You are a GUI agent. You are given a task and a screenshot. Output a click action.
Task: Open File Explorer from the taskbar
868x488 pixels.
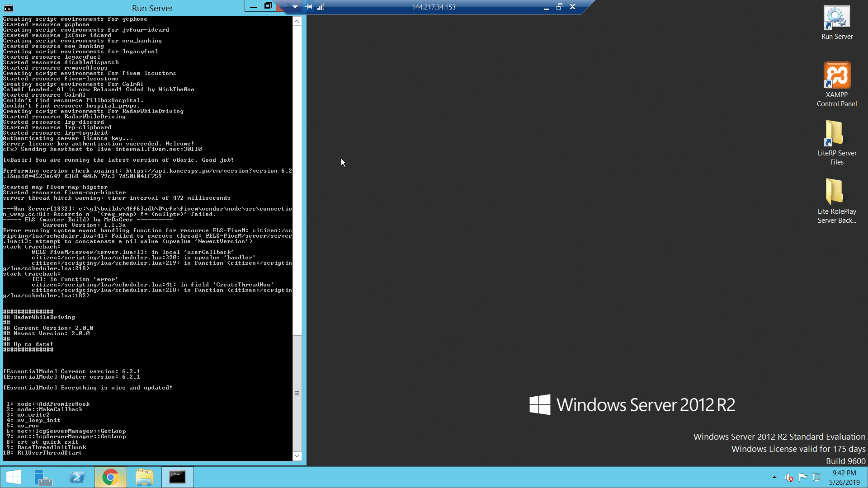tap(144, 477)
